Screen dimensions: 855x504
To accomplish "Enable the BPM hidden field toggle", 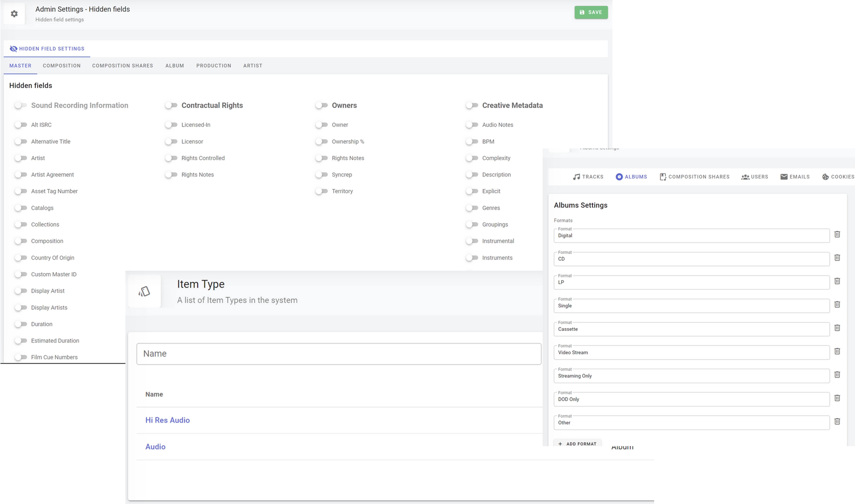I will (472, 142).
